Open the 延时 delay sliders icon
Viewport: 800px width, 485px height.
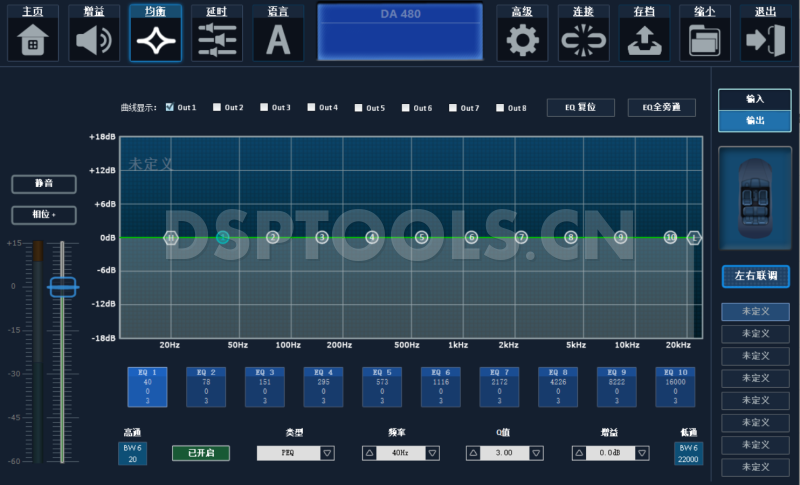point(217,33)
